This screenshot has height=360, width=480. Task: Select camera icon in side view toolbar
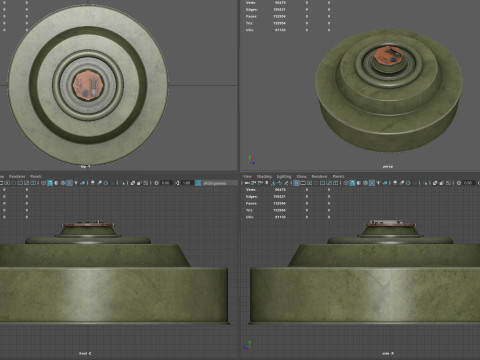tap(247, 183)
